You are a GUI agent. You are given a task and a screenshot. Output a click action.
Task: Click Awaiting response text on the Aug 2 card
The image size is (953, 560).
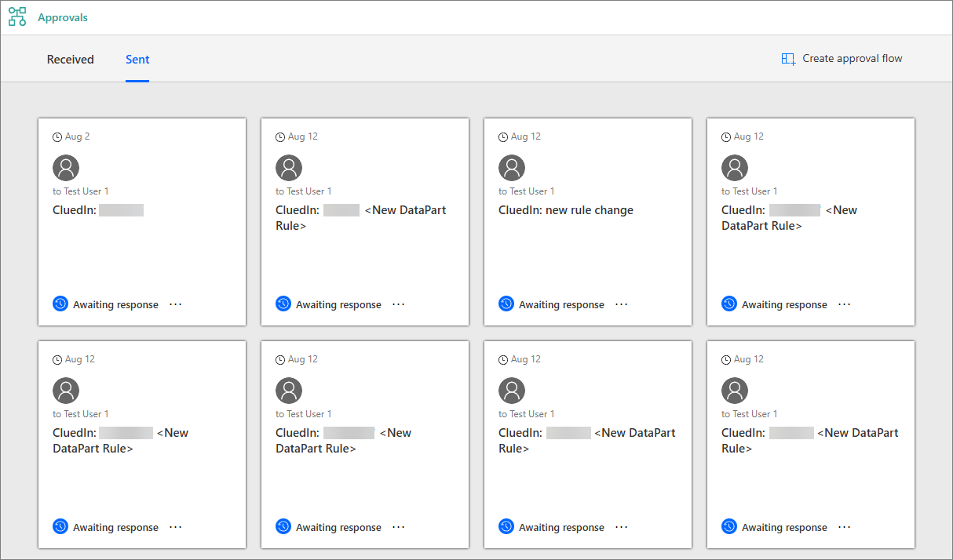click(x=115, y=304)
